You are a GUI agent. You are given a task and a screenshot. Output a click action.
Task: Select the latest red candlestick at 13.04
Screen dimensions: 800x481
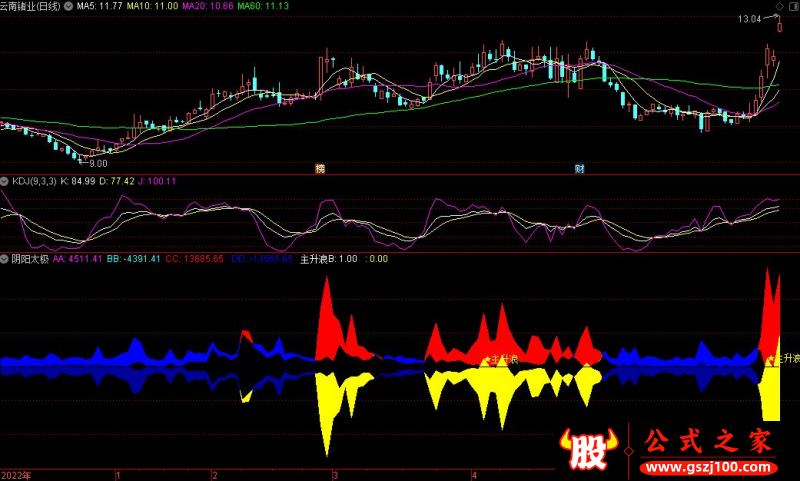point(780,24)
